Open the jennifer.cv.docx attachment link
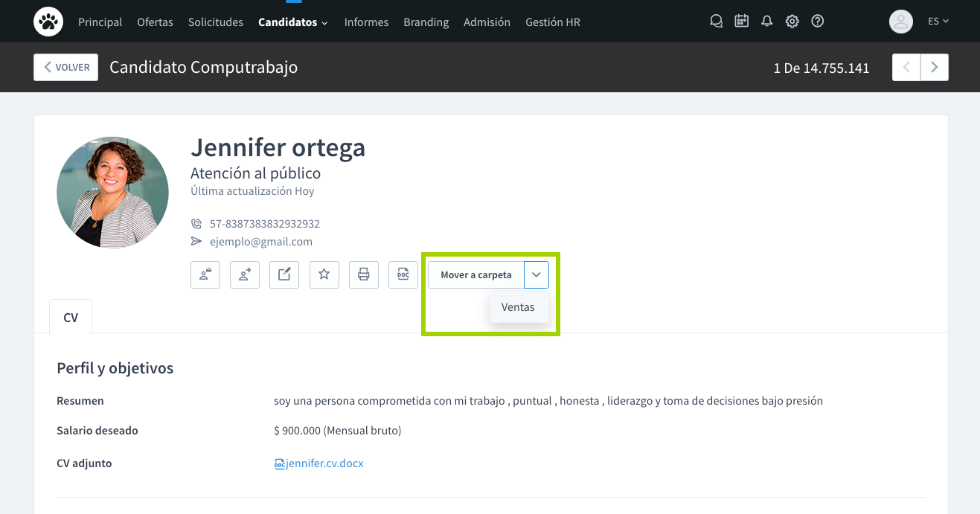Image resolution: width=980 pixels, height=514 pixels. tap(319, 463)
